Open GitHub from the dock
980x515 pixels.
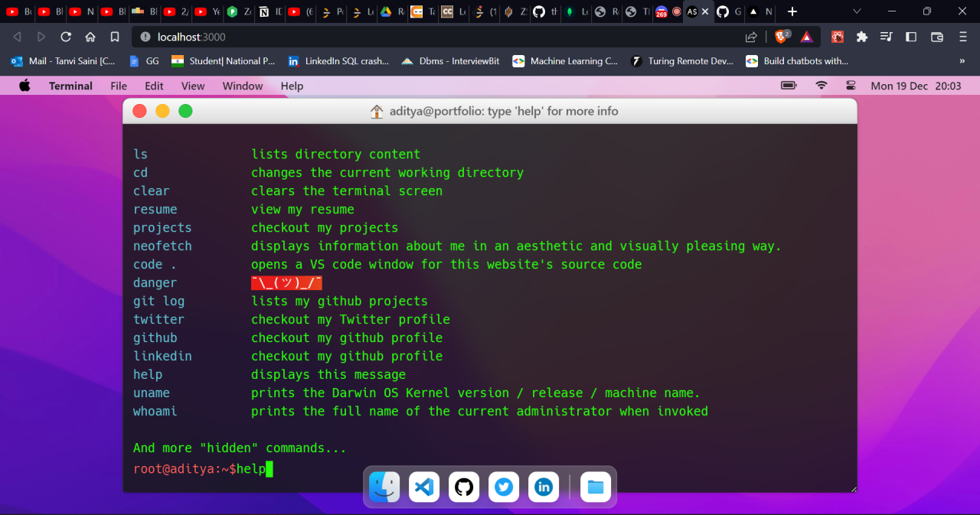coord(463,487)
